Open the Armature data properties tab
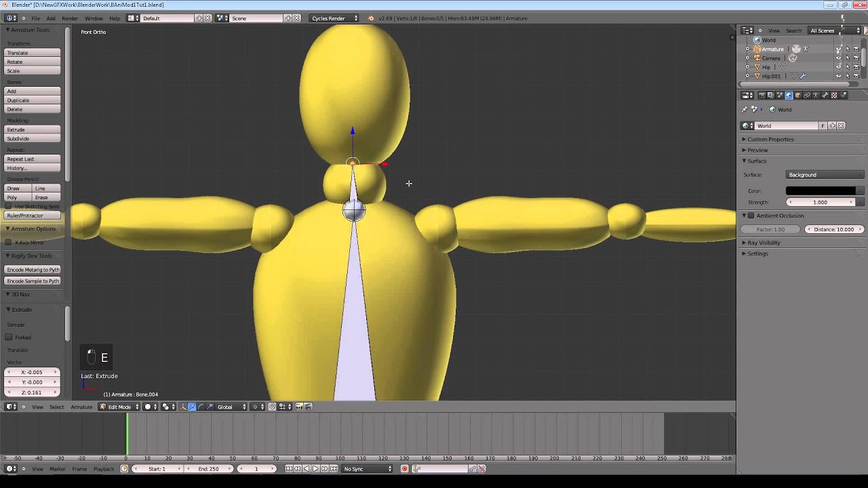 816,96
